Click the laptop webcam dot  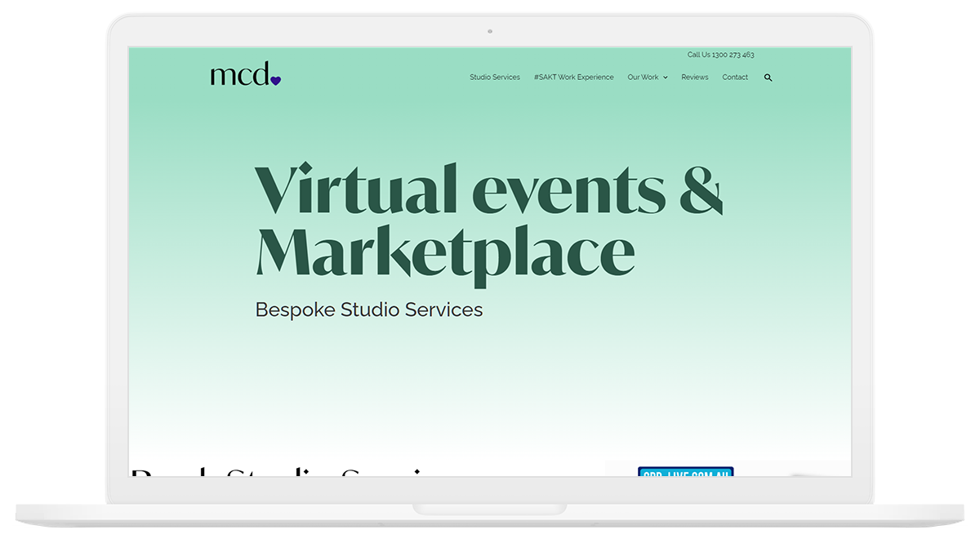pyautogui.click(x=490, y=31)
